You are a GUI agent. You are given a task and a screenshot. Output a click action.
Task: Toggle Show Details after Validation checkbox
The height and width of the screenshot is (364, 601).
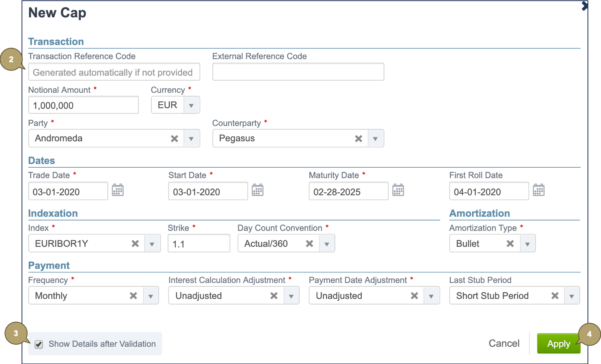[x=39, y=344]
